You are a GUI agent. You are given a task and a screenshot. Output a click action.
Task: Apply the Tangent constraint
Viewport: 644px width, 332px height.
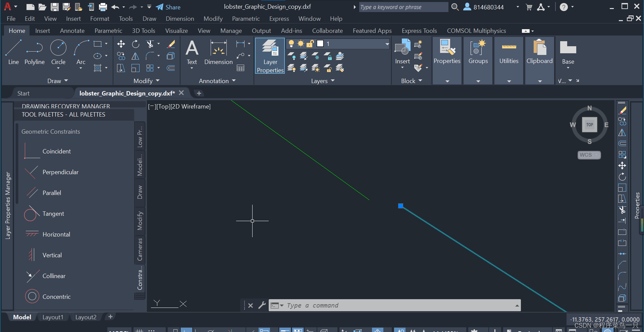[44, 214]
